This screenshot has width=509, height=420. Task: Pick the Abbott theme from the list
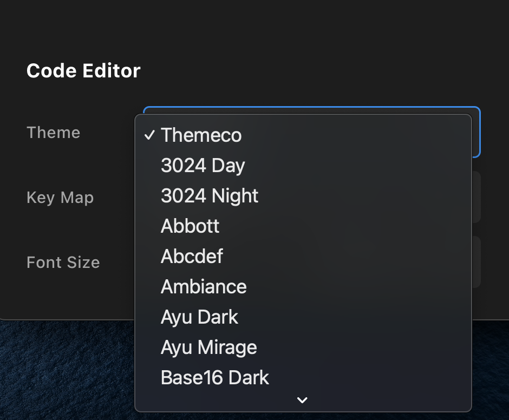[x=190, y=226]
